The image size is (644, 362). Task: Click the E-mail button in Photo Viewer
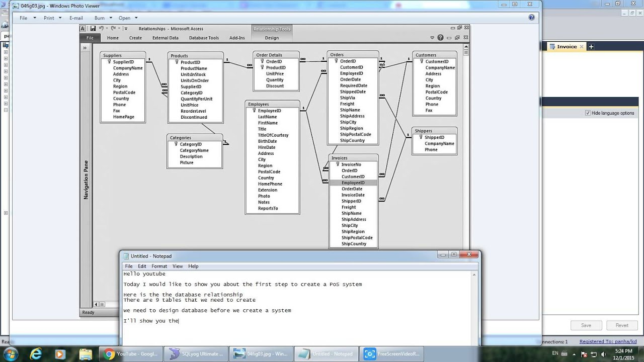point(76,18)
